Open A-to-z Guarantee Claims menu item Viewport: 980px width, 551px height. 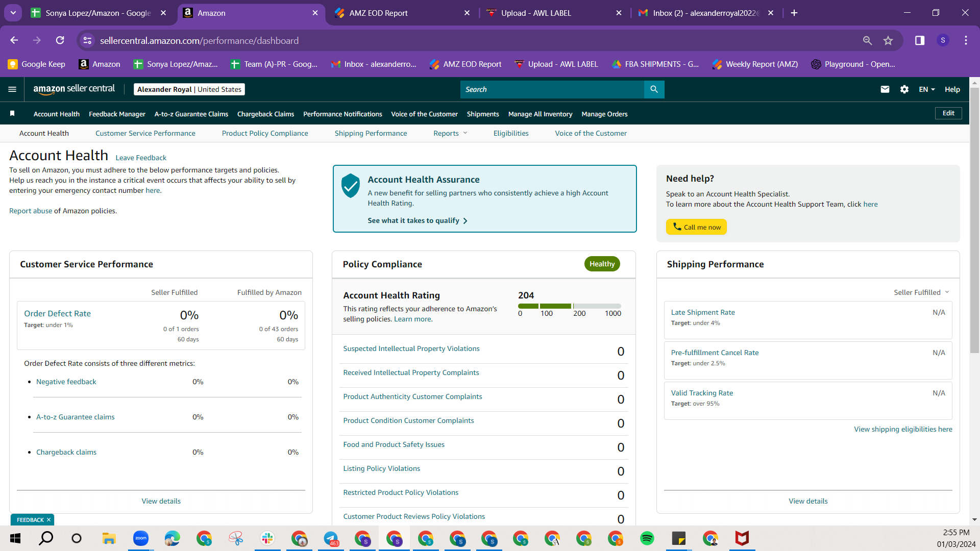(191, 114)
